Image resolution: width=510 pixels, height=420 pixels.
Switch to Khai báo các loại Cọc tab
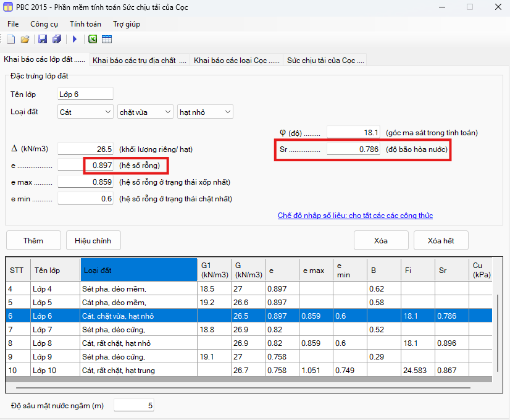coord(236,60)
